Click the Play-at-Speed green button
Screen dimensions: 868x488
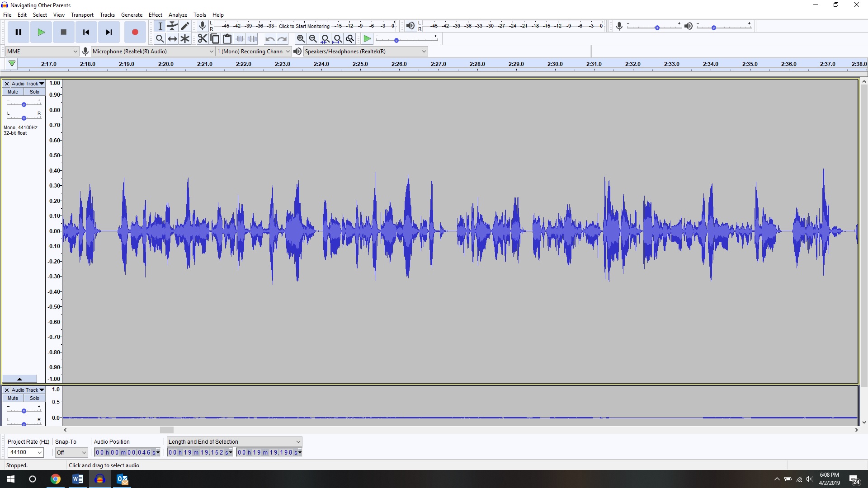point(367,38)
